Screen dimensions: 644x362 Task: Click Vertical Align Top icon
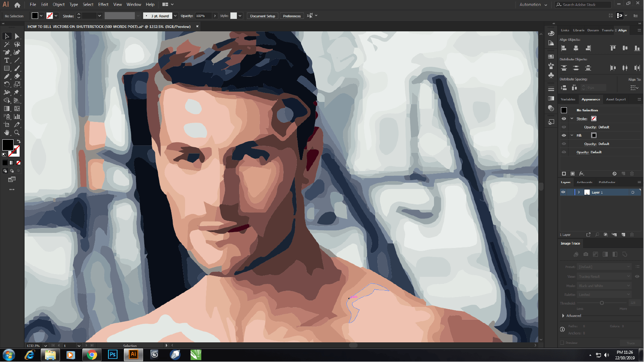click(613, 48)
